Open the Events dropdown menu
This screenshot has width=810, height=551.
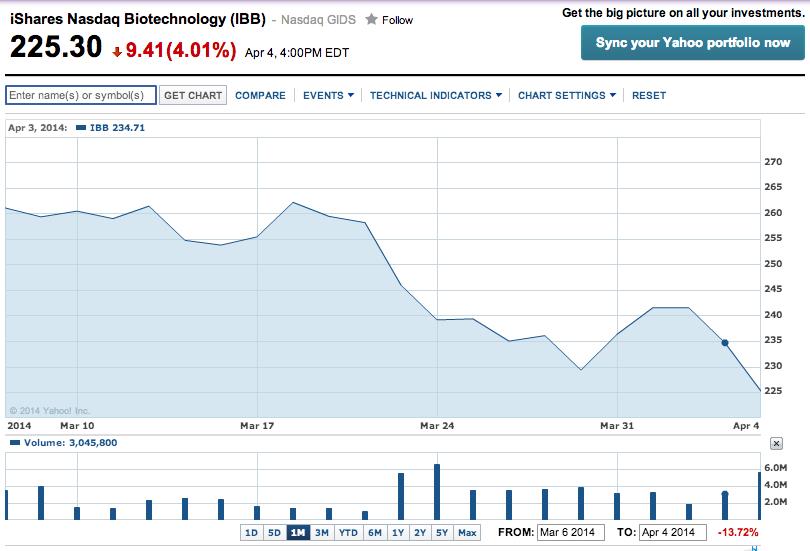click(328, 96)
